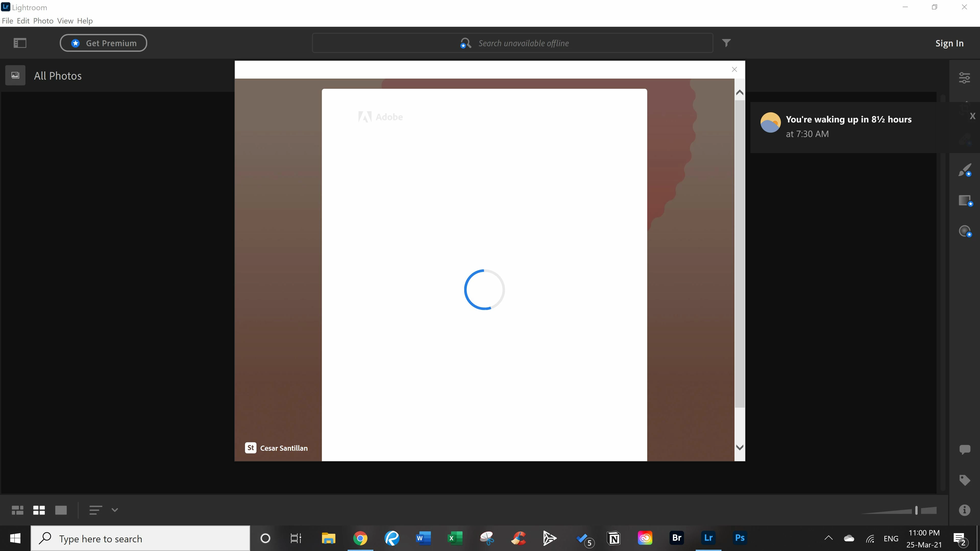Switch to single photo detail view

(x=61, y=510)
